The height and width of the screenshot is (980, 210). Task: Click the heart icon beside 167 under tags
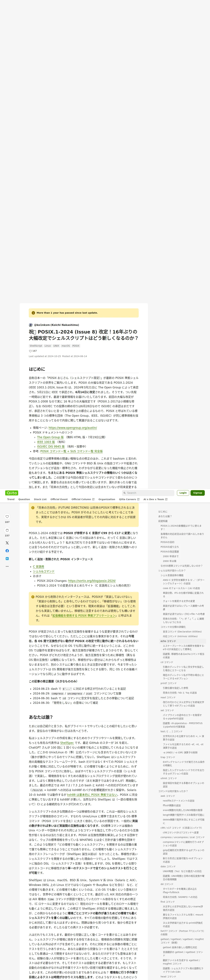30,351
